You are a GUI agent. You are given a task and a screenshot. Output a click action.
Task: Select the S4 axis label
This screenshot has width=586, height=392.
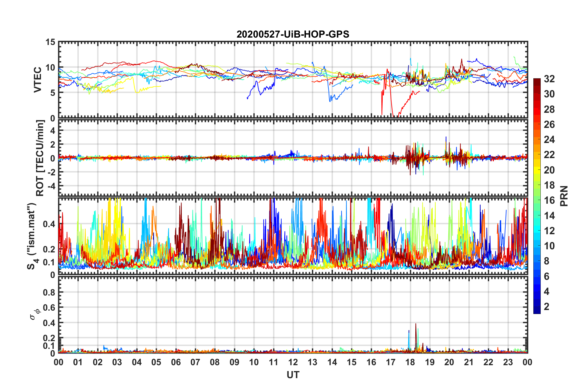32,236
